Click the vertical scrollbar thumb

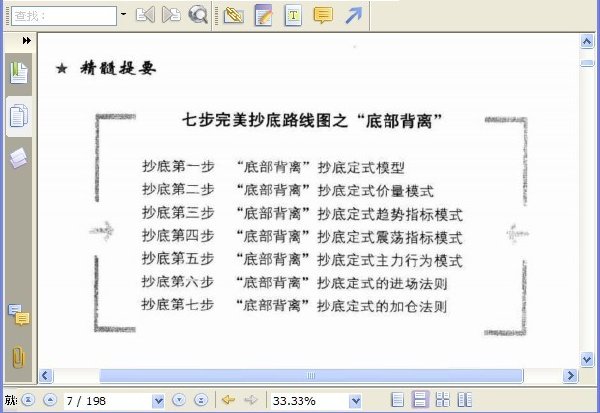pyautogui.click(x=587, y=63)
